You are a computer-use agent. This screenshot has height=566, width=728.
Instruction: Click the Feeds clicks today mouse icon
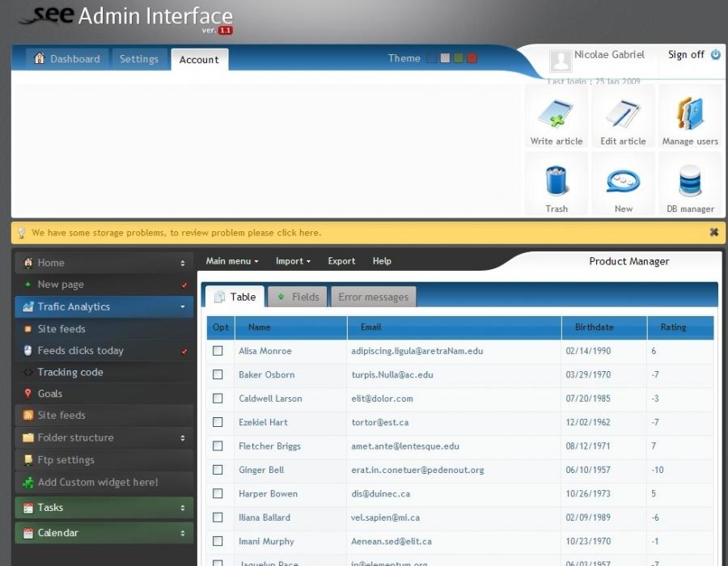pyautogui.click(x=28, y=350)
